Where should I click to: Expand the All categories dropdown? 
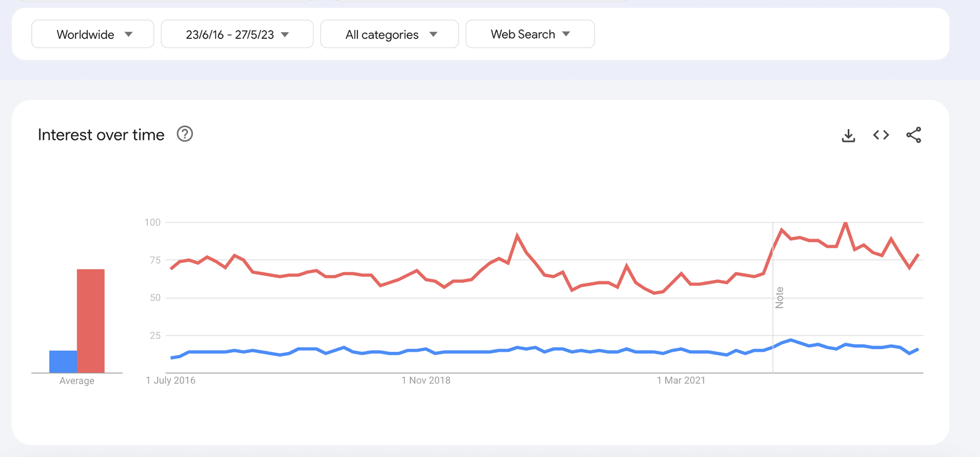pyautogui.click(x=389, y=34)
